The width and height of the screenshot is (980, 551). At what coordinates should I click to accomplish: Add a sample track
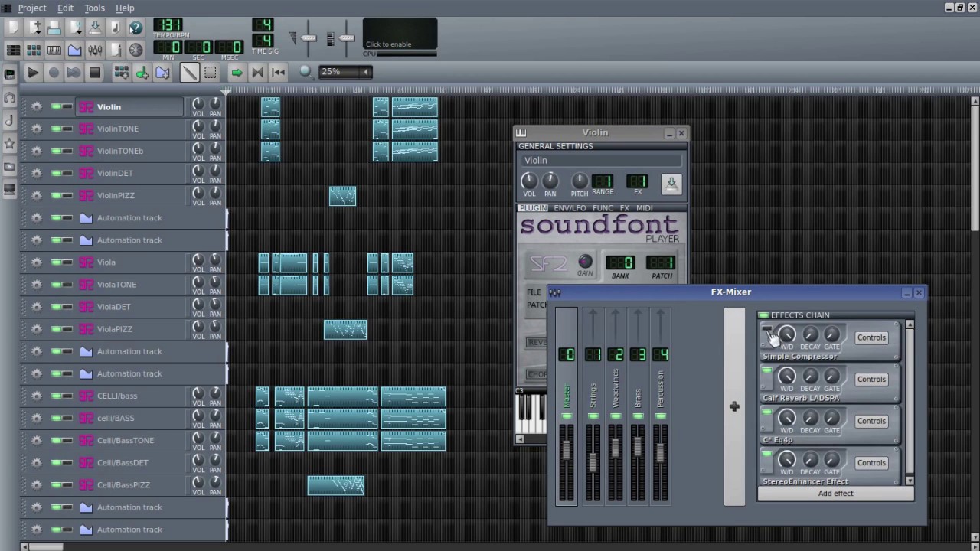tap(142, 73)
